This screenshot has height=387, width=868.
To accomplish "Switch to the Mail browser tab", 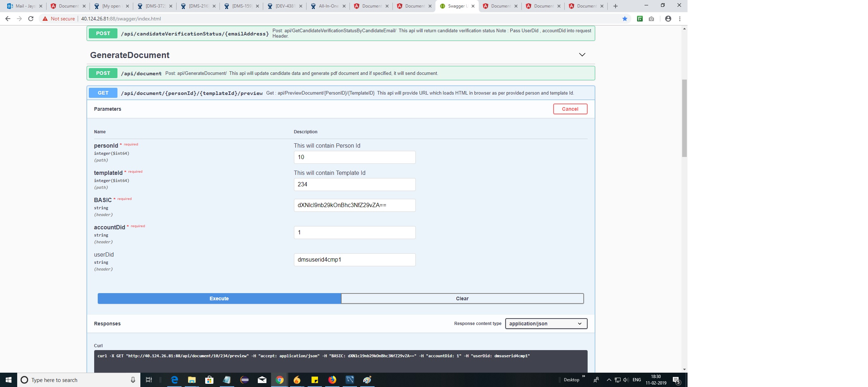I will [25, 6].
